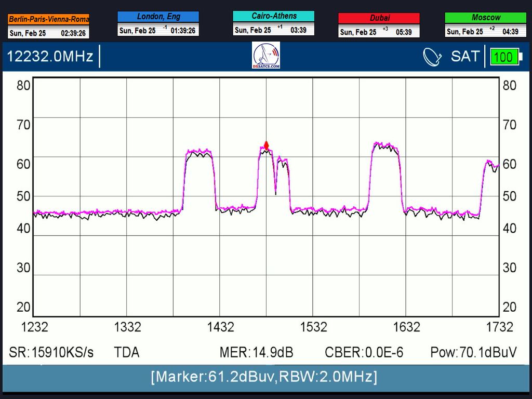Select the Cairo-Athens clock header
This screenshot has width=532, height=399.
(273, 16)
